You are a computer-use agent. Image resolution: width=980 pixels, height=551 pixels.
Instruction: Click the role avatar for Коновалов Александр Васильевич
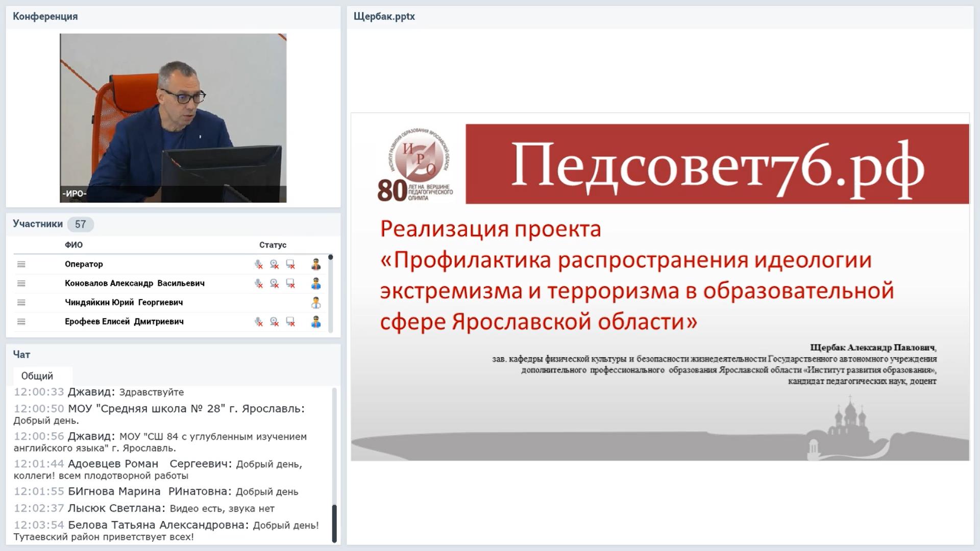click(x=316, y=283)
